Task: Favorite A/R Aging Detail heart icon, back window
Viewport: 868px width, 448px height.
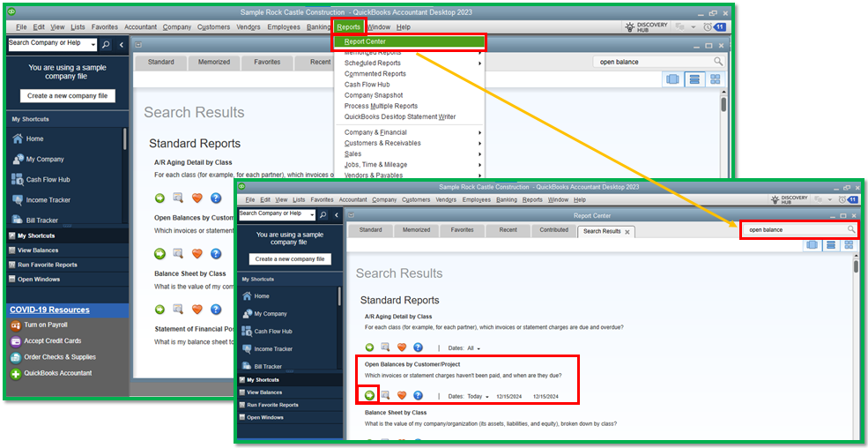Action: (x=197, y=198)
